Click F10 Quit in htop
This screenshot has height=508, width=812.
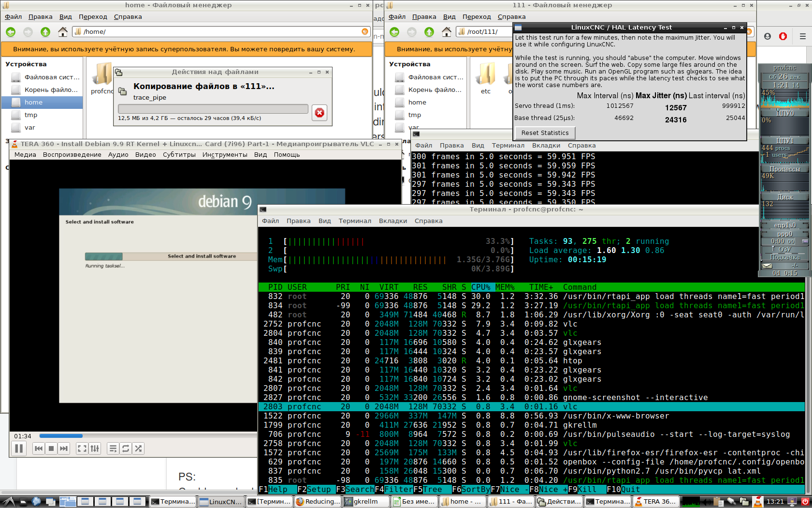click(623, 490)
